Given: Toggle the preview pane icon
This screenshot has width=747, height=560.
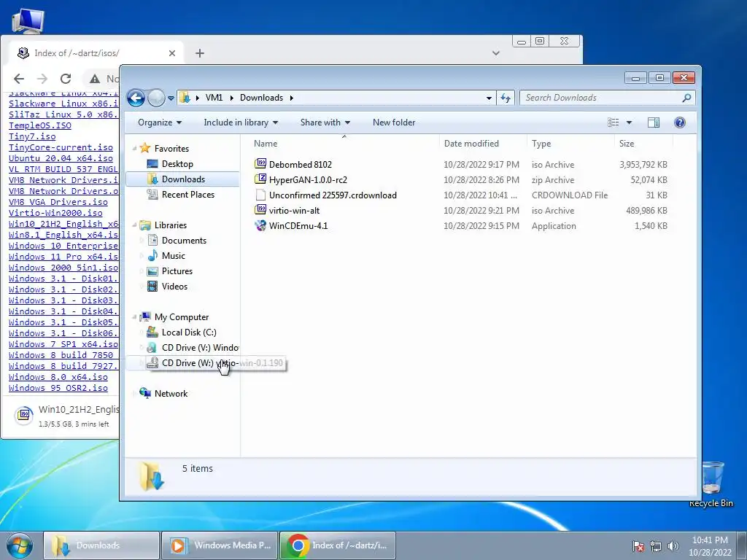Looking at the screenshot, I should point(654,122).
